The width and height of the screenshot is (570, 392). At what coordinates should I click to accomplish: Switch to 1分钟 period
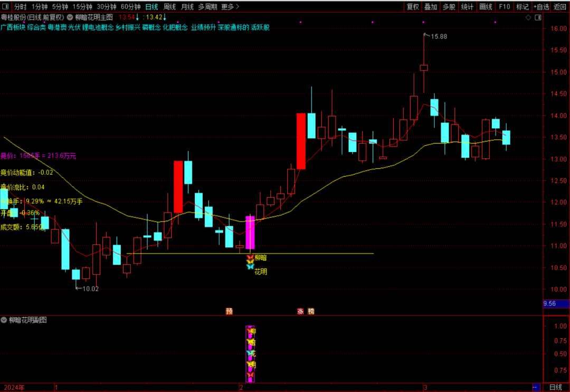pyautogui.click(x=40, y=7)
